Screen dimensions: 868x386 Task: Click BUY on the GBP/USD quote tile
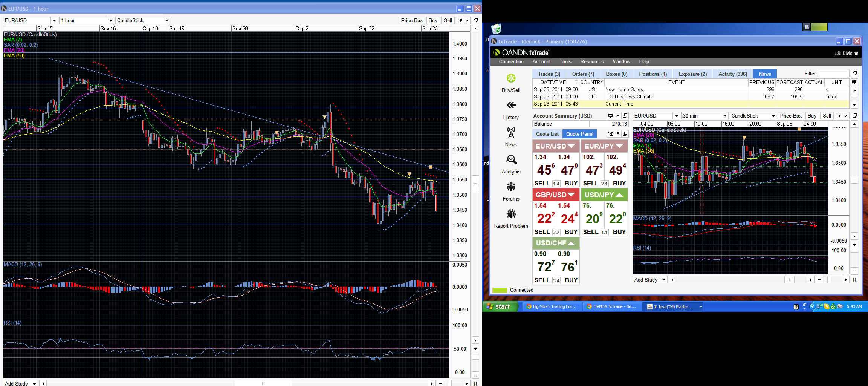pyautogui.click(x=571, y=232)
